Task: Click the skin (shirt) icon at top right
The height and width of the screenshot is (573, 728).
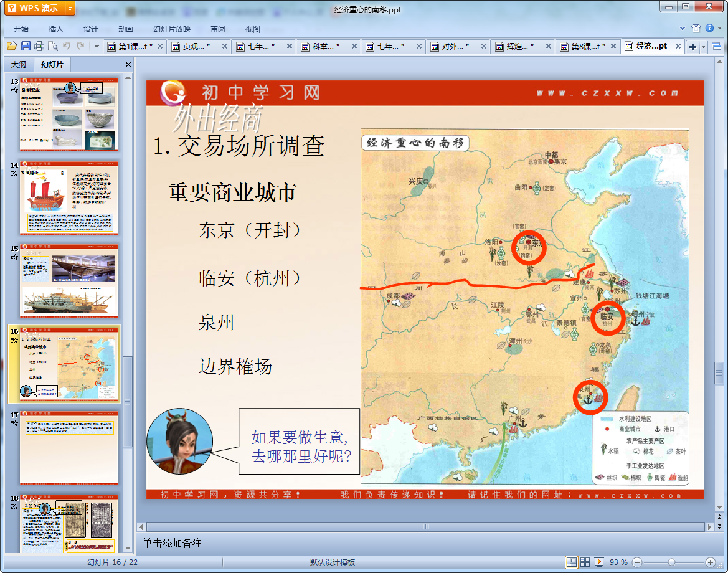Action: (696, 29)
